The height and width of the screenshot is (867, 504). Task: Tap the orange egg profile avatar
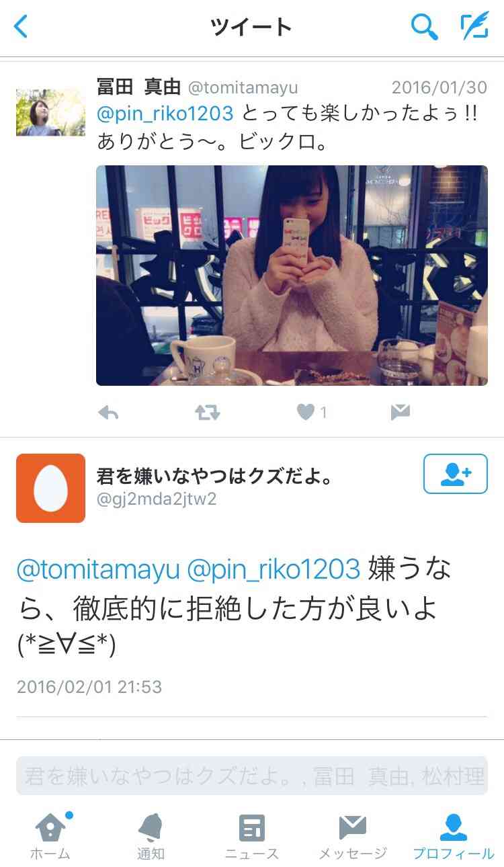coord(50,488)
